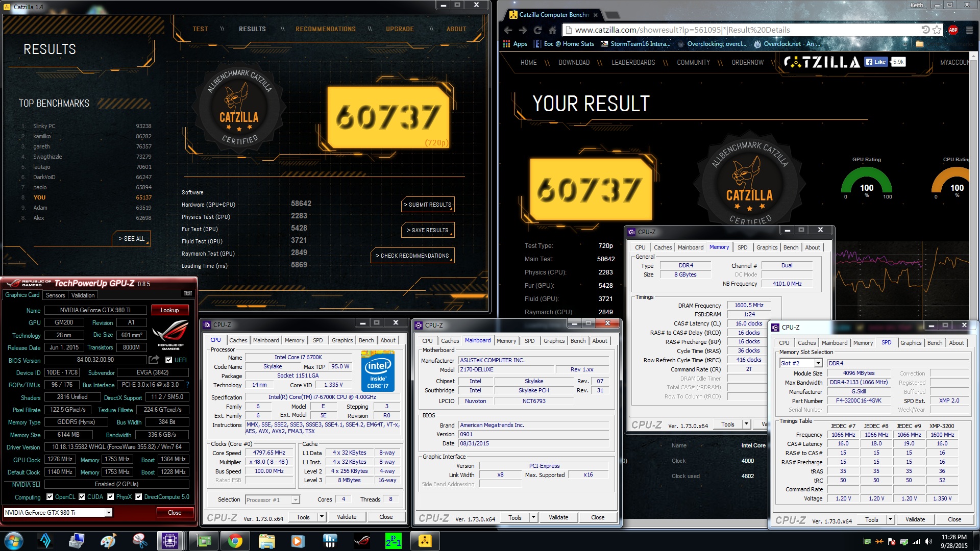Open the Adblock Plus extension icon
The image size is (980, 551).
953,30
